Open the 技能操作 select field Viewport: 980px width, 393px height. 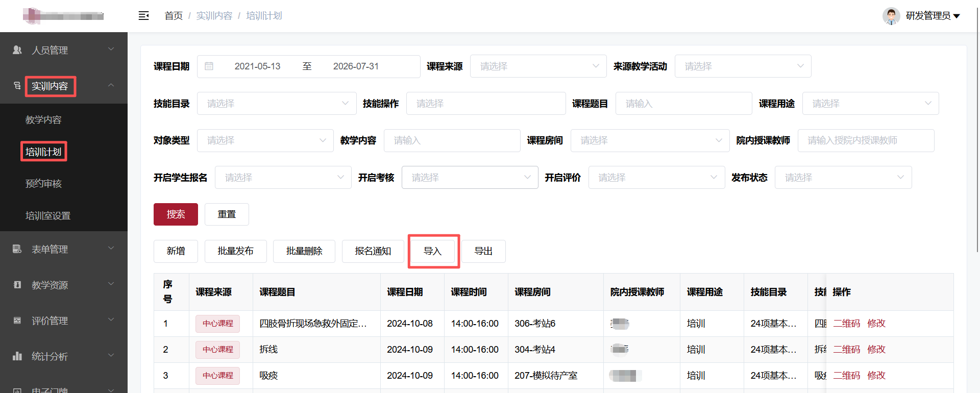pyautogui.click(x=486, y=104)
